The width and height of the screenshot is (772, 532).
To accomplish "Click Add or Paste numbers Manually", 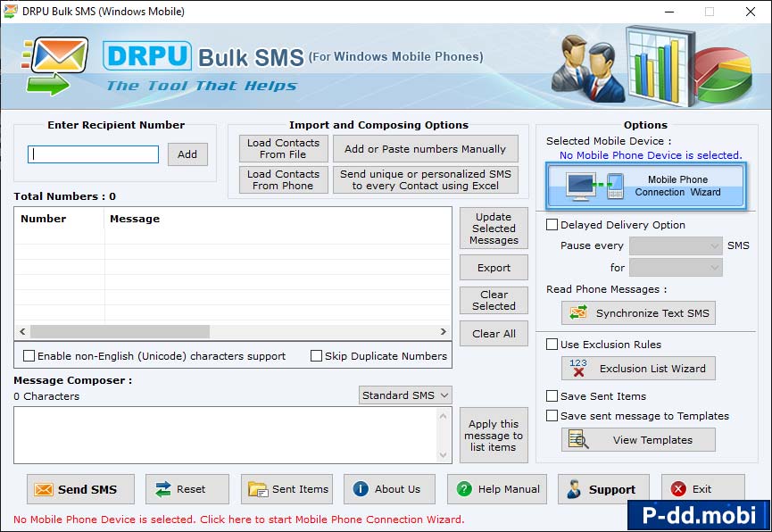I will click(x=426, y=148).
